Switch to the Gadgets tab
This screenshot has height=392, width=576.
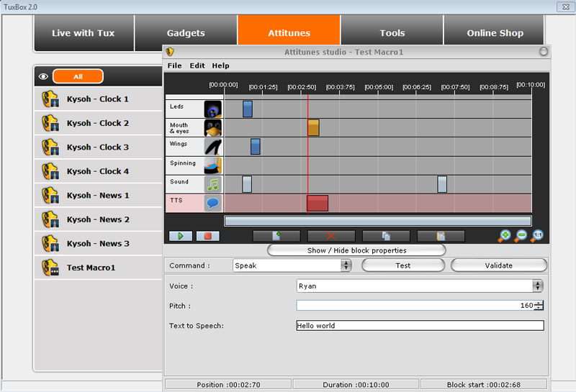click(186, 33)
